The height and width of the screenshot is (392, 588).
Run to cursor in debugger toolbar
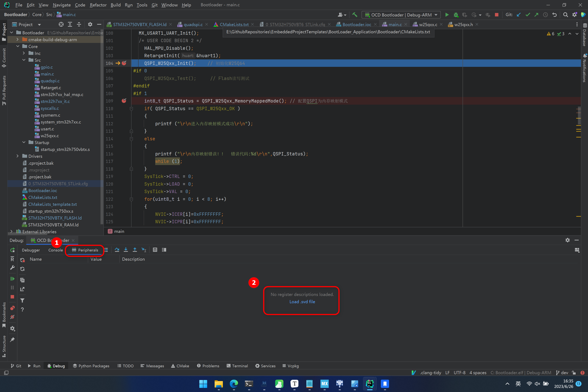tap(144, 250)
